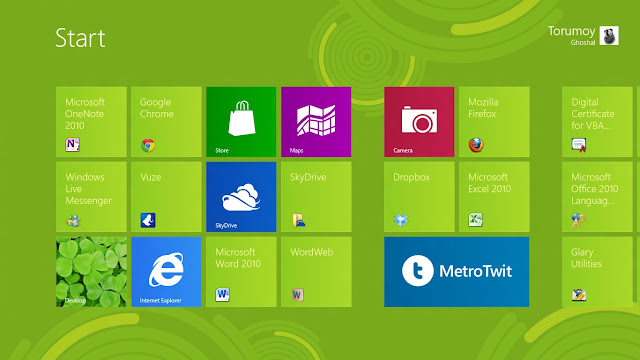Open the blue SkyDrive app tile
This screenshot has width=640, height=360.
tap(241, 197)
